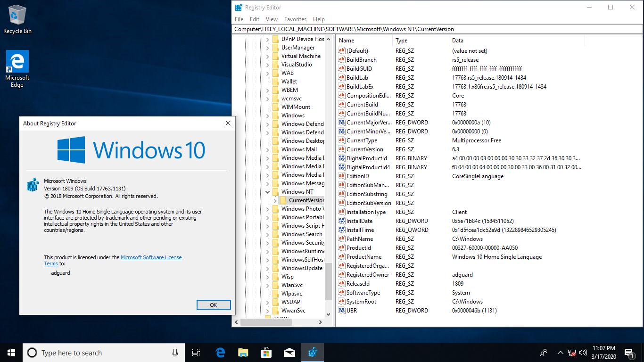
Task: Open the People icon in system tray
Action: click(544, 353)
